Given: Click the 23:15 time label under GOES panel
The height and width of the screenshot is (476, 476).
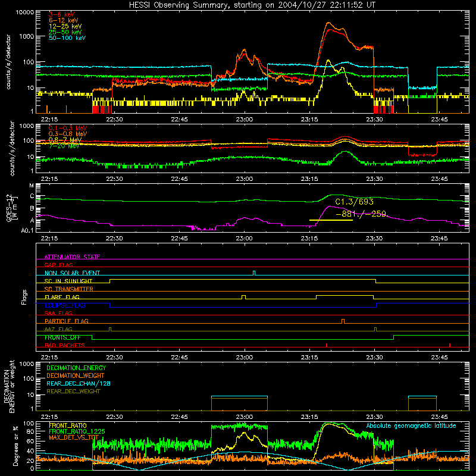Looking at the screenshot, I should 309,239.
